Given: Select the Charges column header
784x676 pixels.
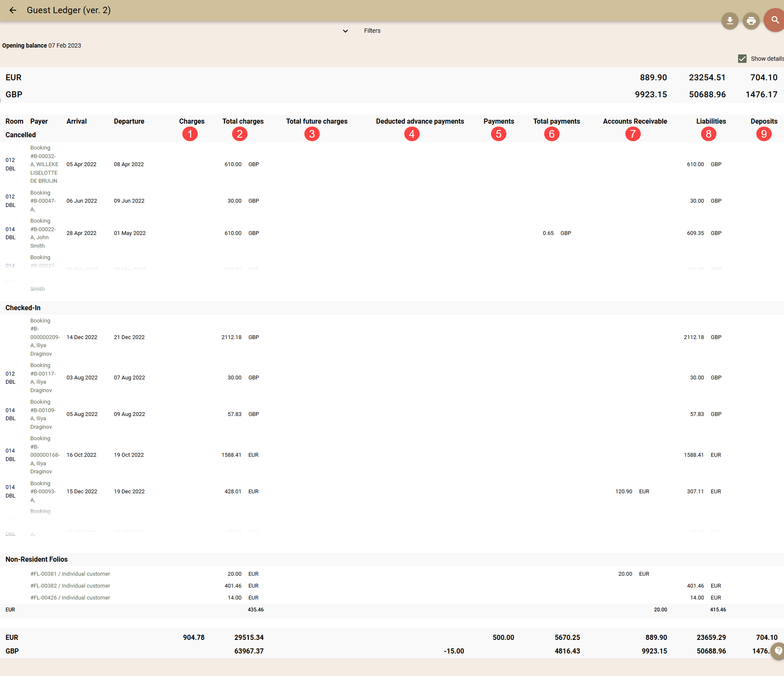Looking at the screenshot, I should point(192,121).
